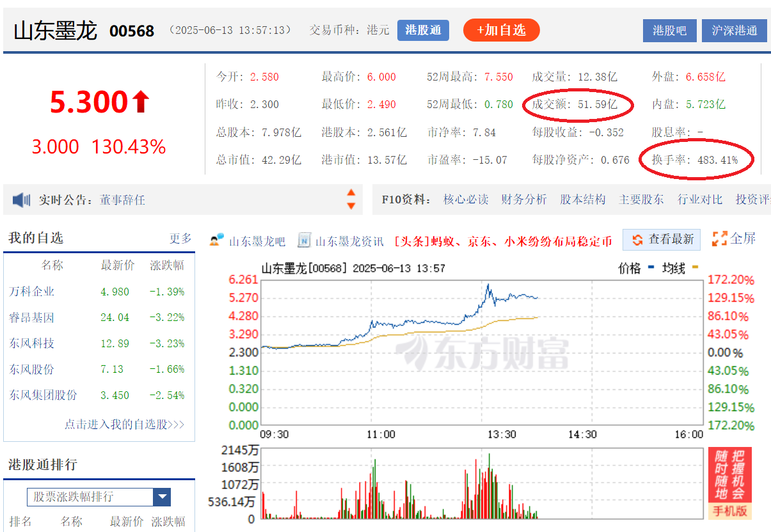
Task: Open 主要股东 in F10资料
Action: [641, 199]
